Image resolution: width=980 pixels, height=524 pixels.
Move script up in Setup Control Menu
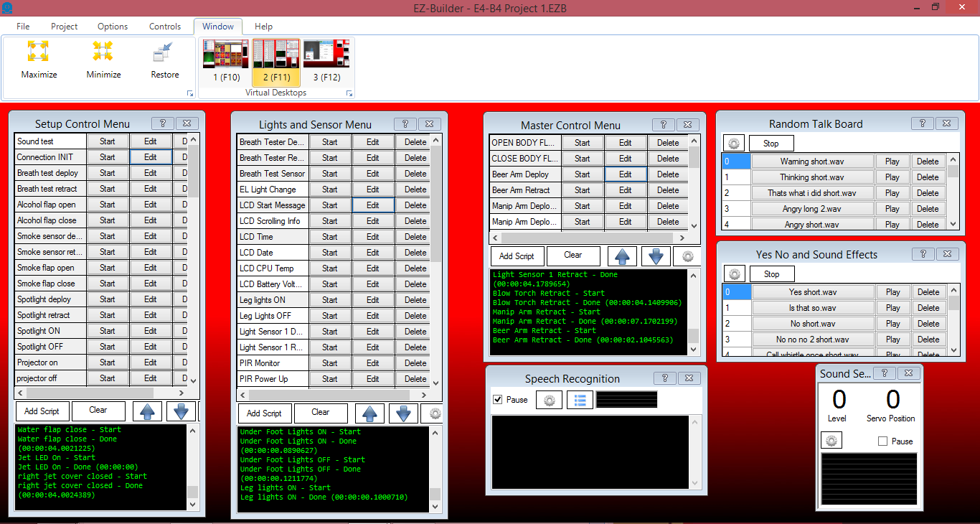[147, 411]
